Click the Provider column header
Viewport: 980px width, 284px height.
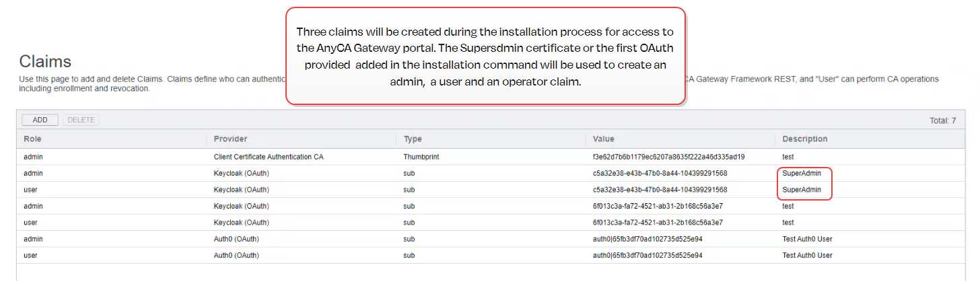(230, 139)
